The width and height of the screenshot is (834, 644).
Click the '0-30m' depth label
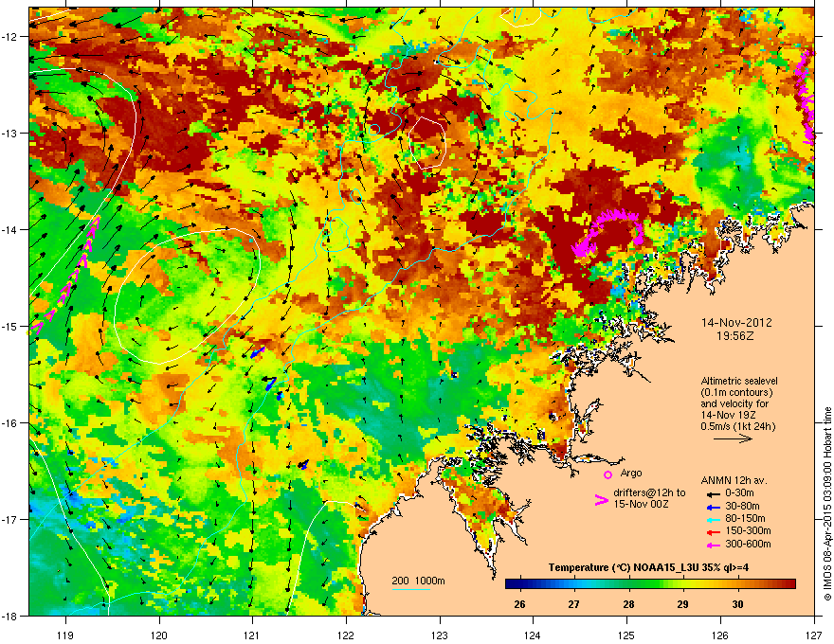coord(739,493)
